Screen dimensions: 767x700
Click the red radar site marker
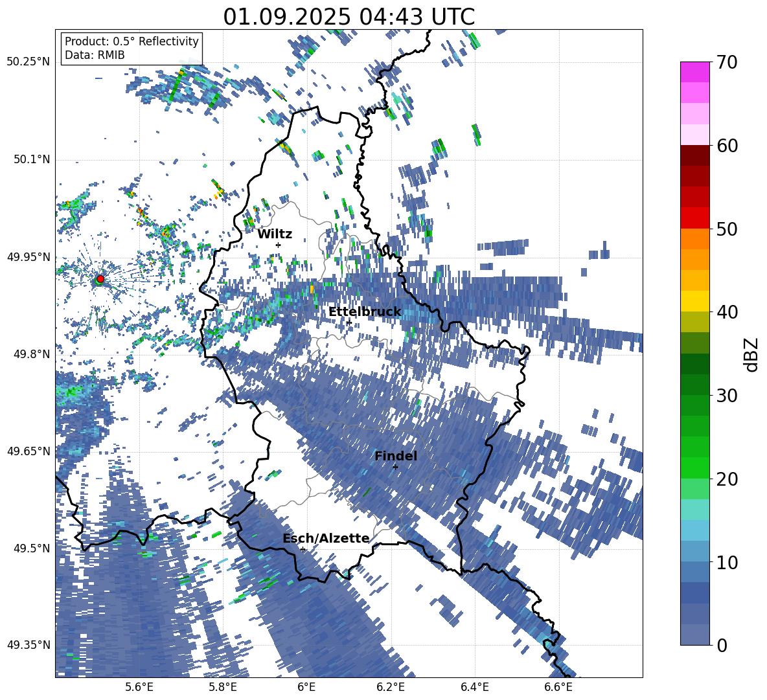pyautogui.click(x=100, y=278)
